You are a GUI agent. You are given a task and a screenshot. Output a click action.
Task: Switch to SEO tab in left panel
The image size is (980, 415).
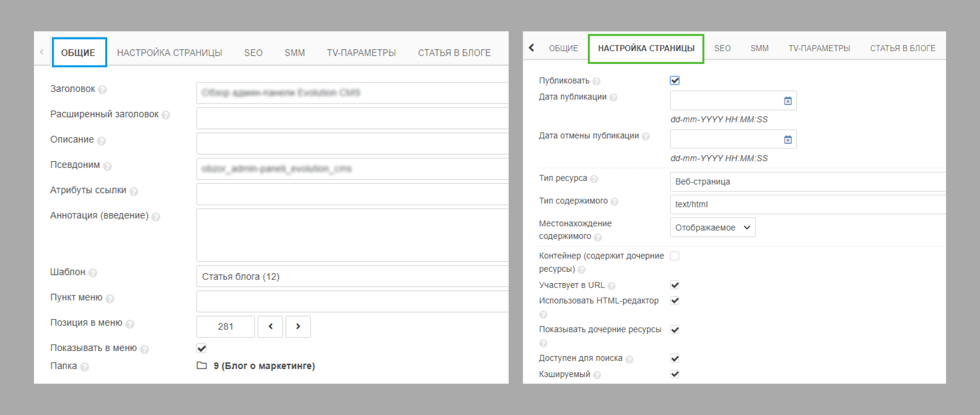[x=253, y=53]
